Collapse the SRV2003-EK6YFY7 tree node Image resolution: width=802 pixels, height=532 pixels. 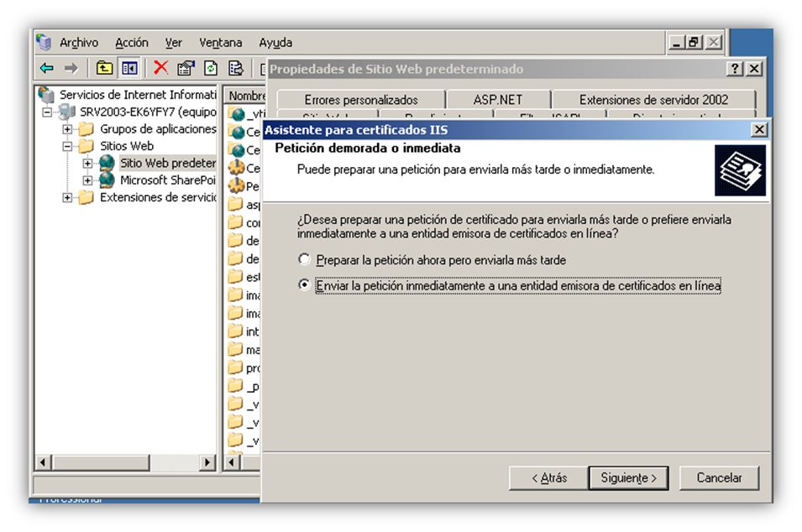[47, 112]
